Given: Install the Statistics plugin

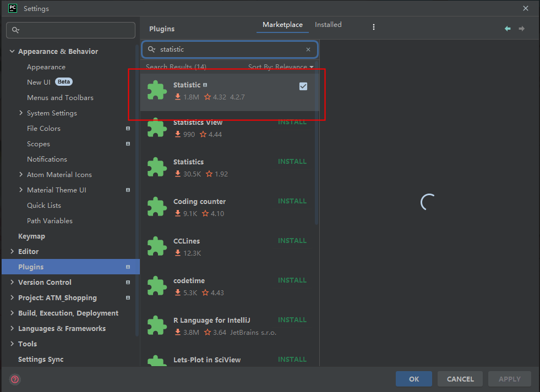Looking at the screenshot, I should coord(292,162).
